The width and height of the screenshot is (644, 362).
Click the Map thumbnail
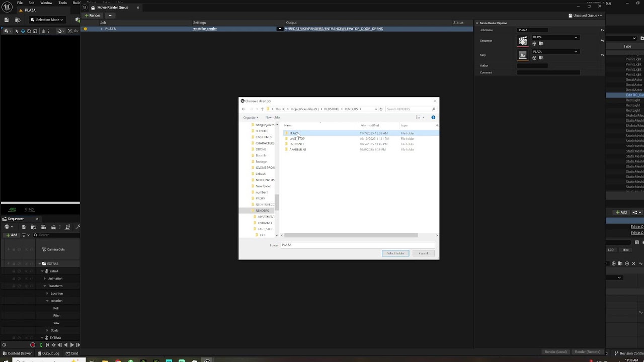pyautogui.click(x=523, y=55)
